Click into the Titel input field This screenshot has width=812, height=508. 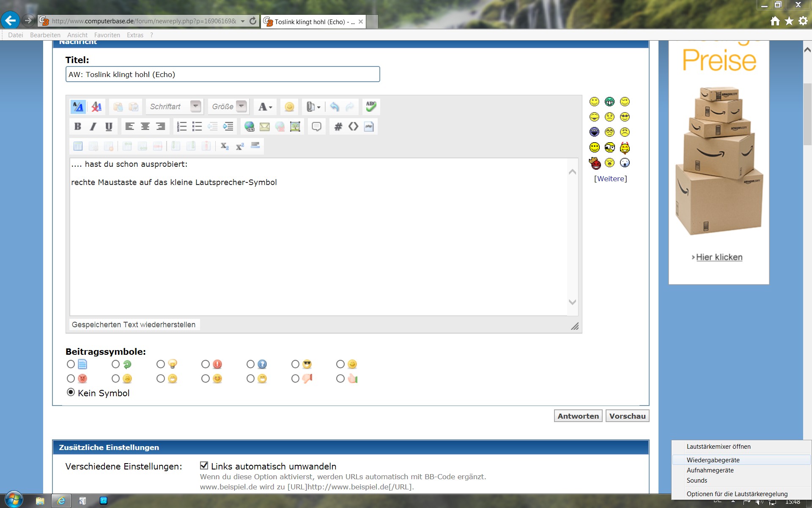pos(222,75)
